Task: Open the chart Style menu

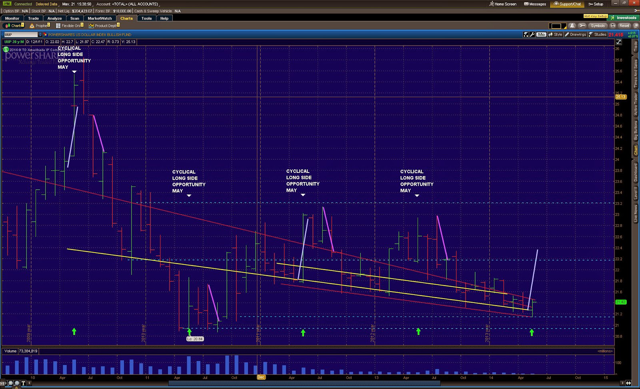Action: click(556, 35)
